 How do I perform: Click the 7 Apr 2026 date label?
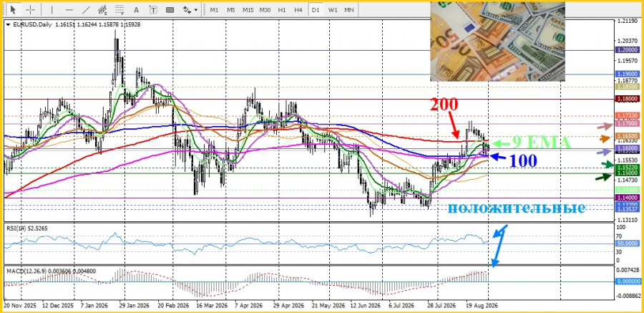coord(248,306)
